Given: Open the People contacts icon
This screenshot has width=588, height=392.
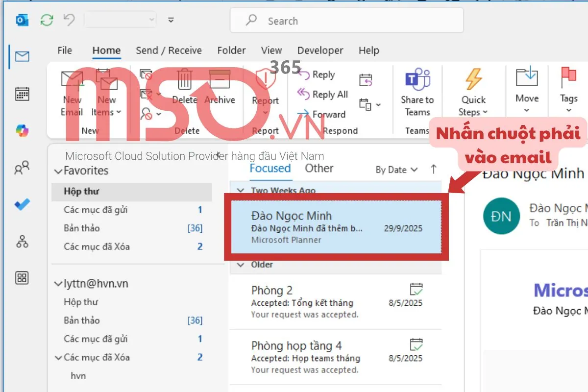Looking at the screenshot, I should pyautogui.click(x=22, y=168).
